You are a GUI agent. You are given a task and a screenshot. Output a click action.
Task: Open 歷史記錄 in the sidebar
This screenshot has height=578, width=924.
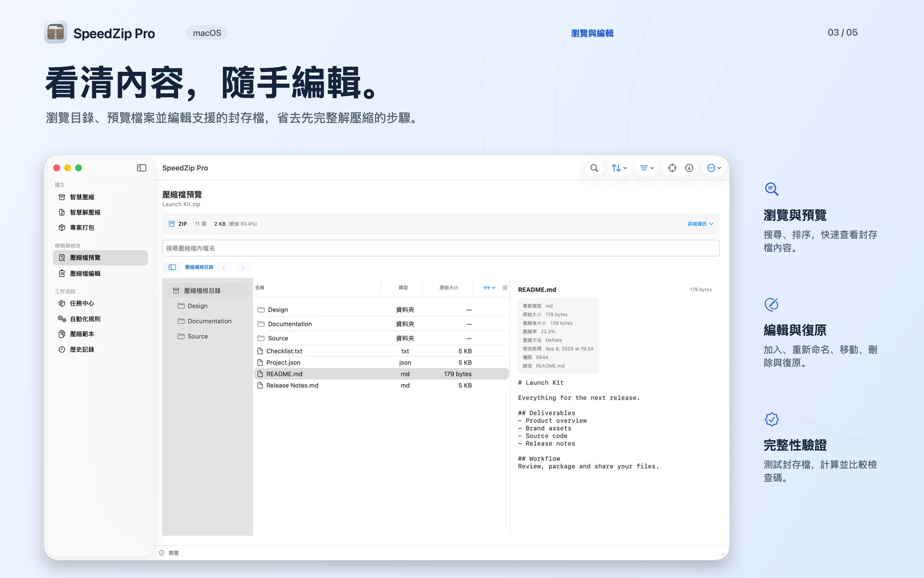point(100,349)
